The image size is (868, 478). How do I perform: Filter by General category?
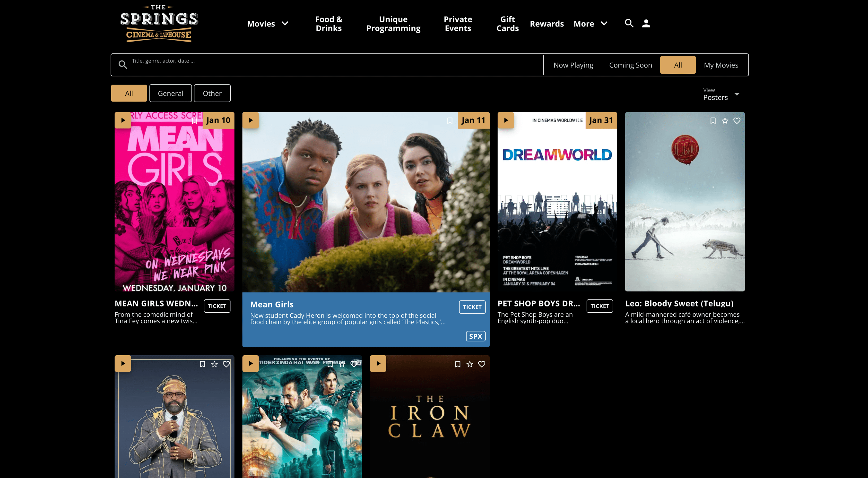[x=171, y=93]
